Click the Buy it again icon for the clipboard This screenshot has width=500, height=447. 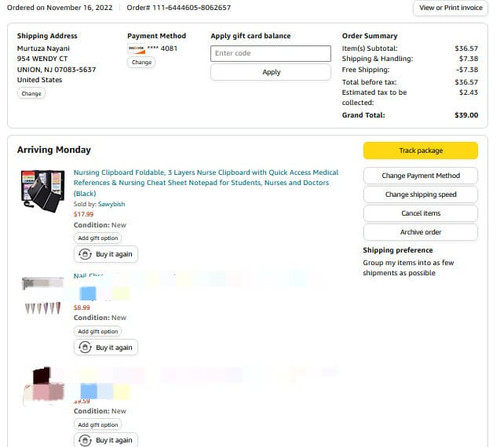tap(85, 254)
